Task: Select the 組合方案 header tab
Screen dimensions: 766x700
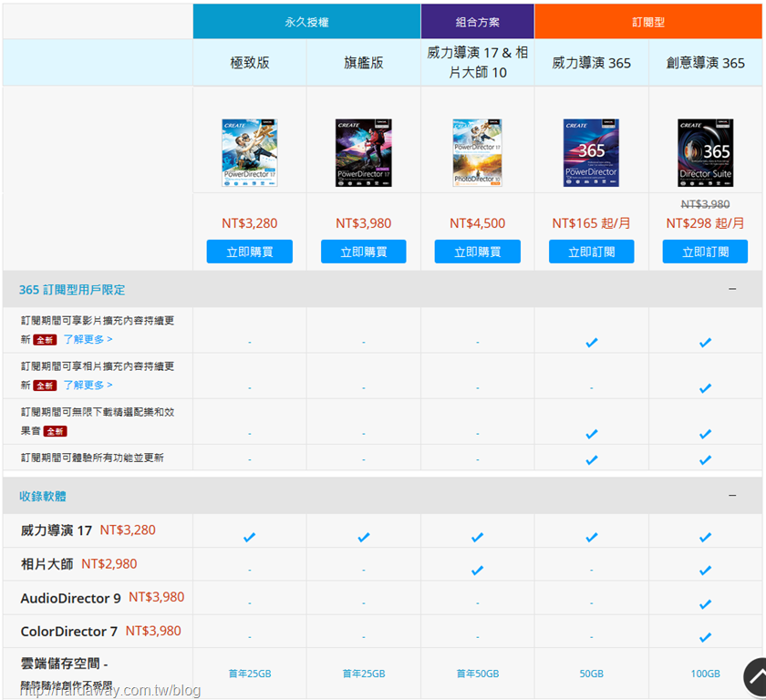Action: 477,22
